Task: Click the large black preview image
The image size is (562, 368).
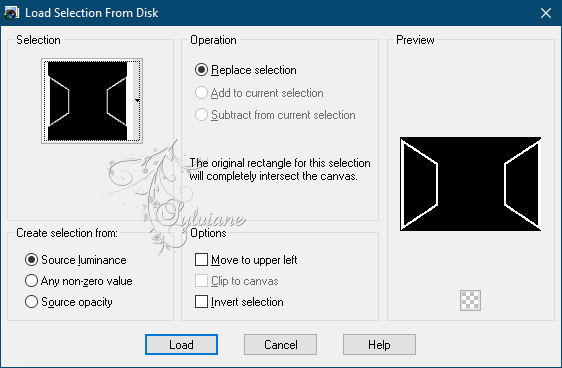Action: click(471, 184)
